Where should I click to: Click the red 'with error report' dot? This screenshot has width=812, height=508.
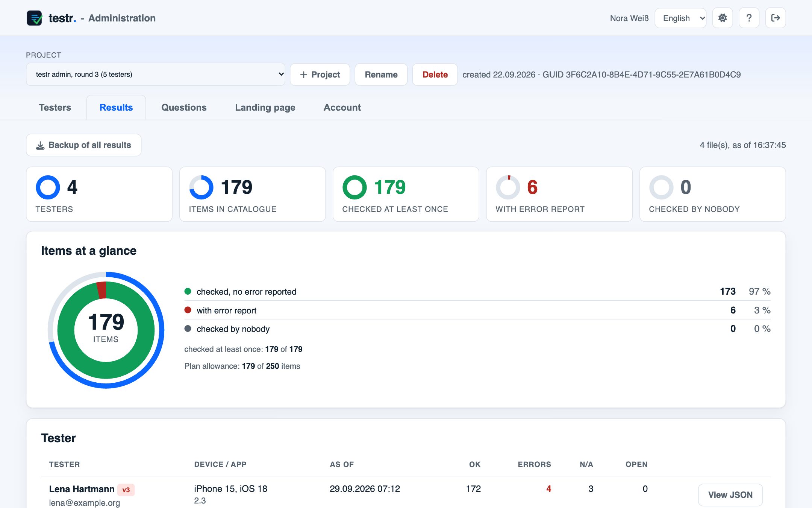pyautogui.click(x=188, y=310)
